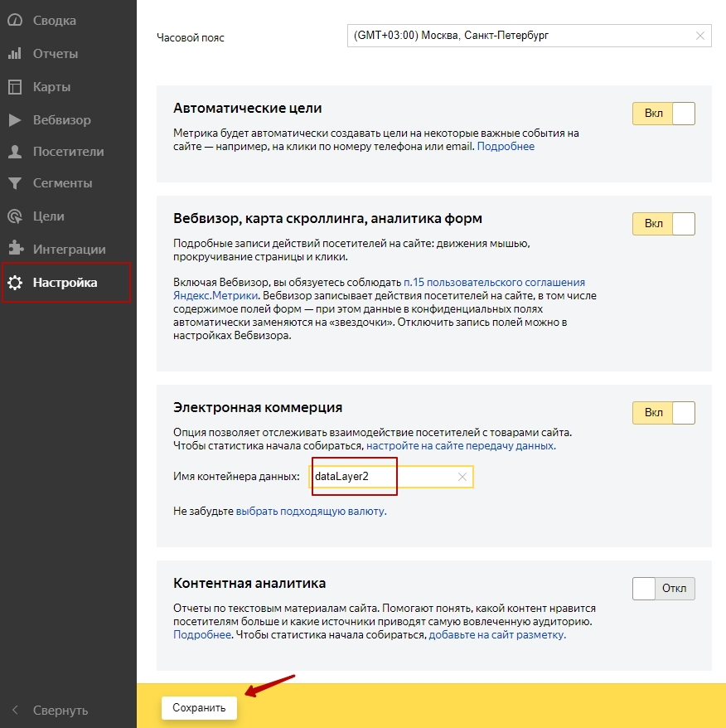
Task: Open the Сегменты funnel icon
Action: pyautogui.click(x=14, y=183)
